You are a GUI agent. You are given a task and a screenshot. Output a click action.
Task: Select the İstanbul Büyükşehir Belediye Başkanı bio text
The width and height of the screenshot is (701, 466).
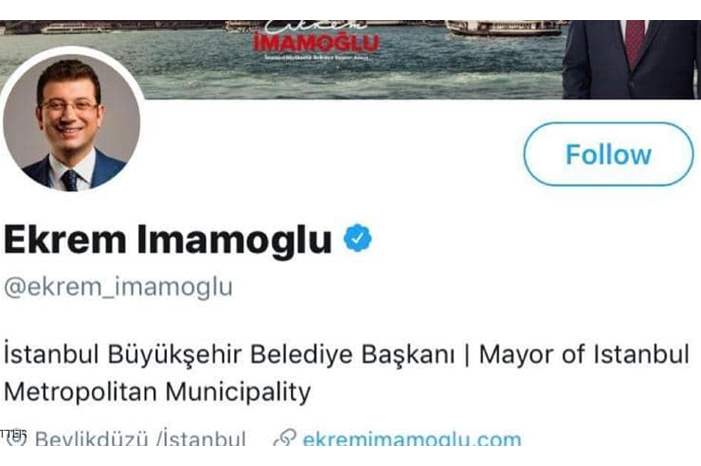point(229,354)
